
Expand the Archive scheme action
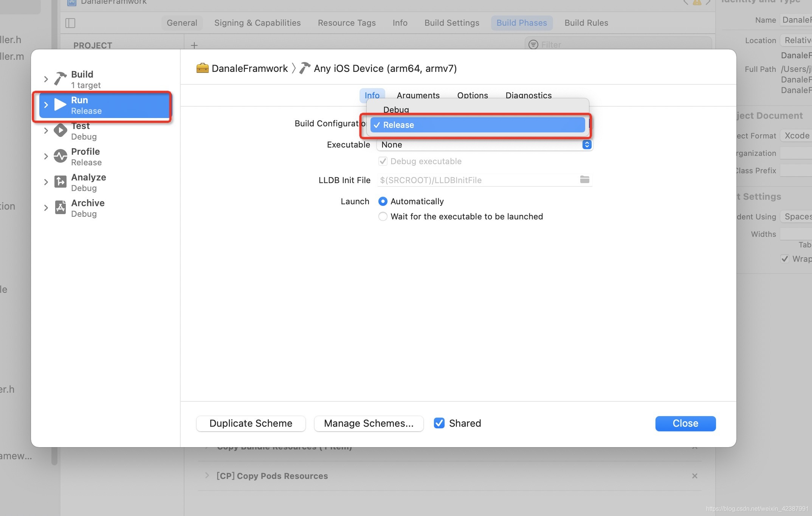tap(46, 208)
